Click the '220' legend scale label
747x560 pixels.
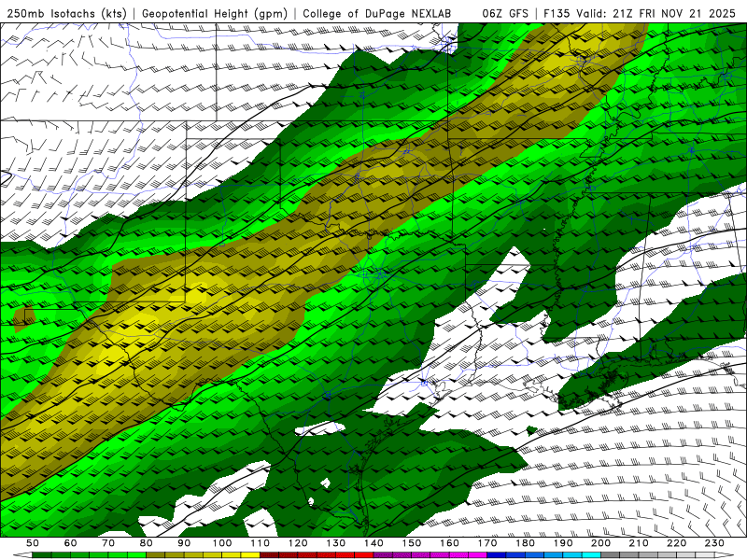coord(677,543)
